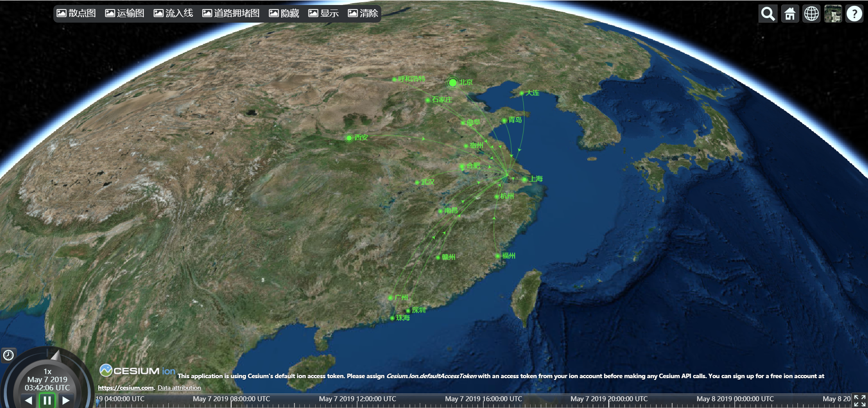
Task: Open navigation help question mark
Action: pos(854,14)
